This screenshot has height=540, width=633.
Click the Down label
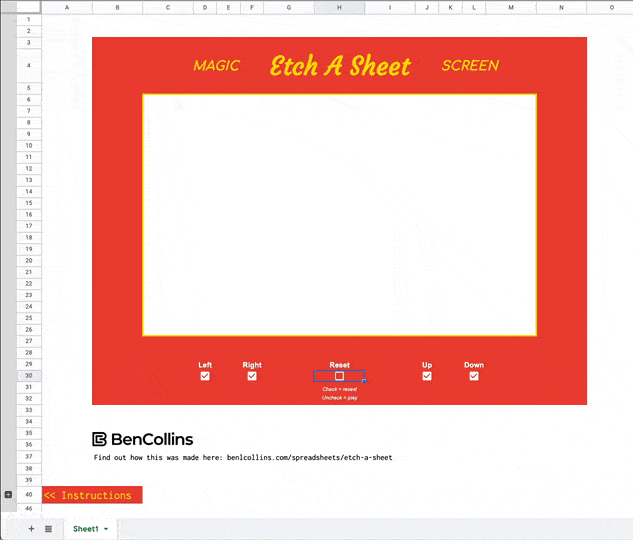click(474, 365)
